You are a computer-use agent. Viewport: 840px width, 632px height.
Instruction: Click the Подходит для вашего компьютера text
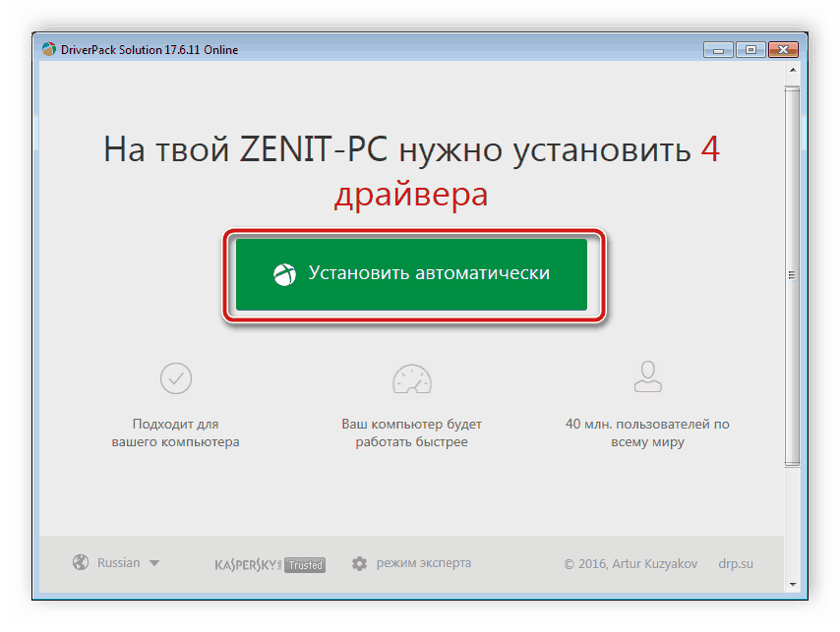[x=176, y=432]
